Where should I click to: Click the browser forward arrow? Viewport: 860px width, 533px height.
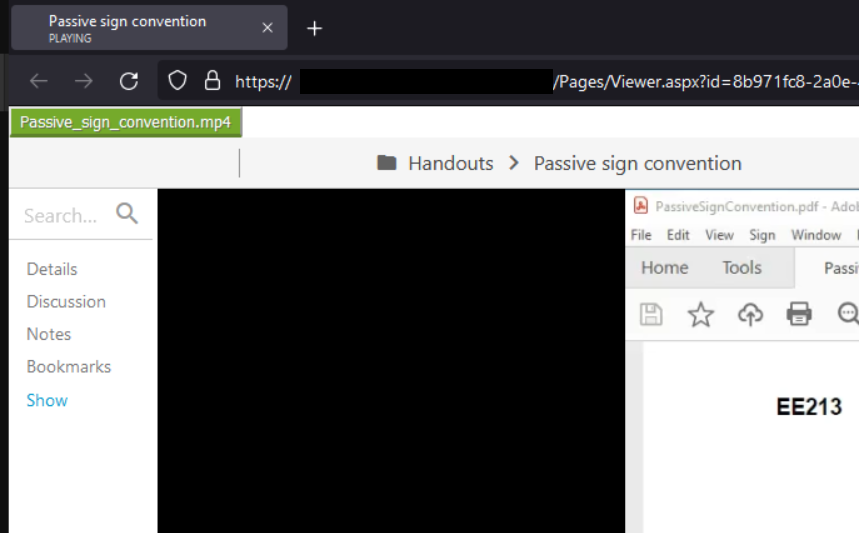click(83, 81)
